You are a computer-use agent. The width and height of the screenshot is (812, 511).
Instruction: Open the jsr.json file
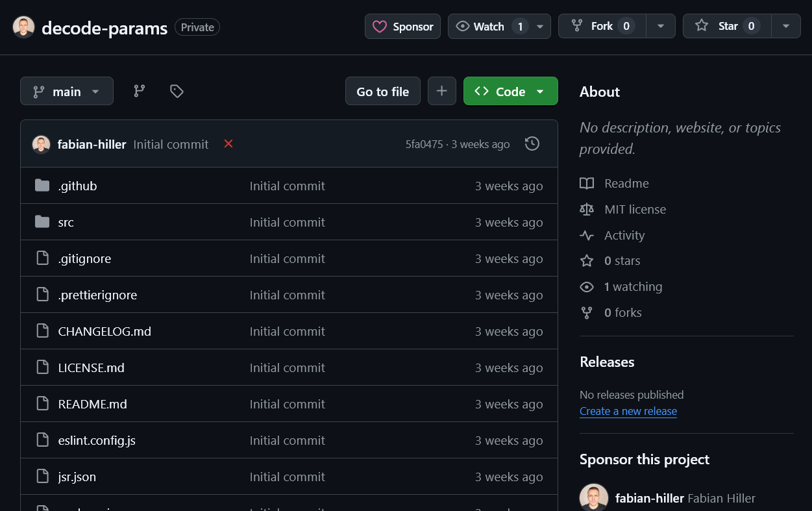77,477
